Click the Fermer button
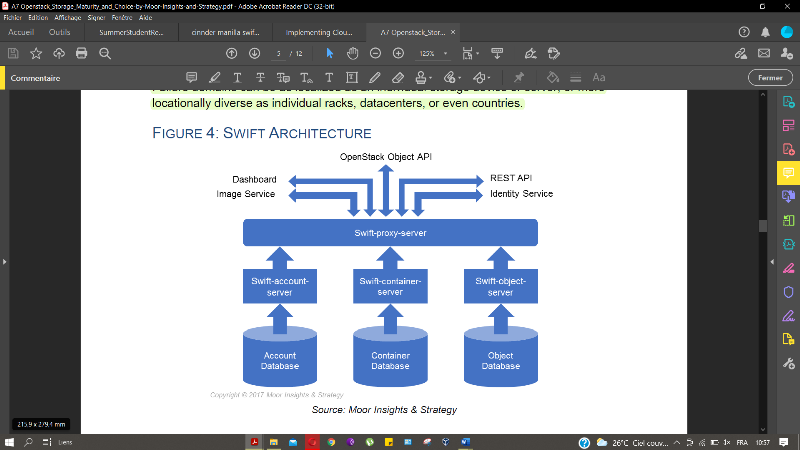 770,77
